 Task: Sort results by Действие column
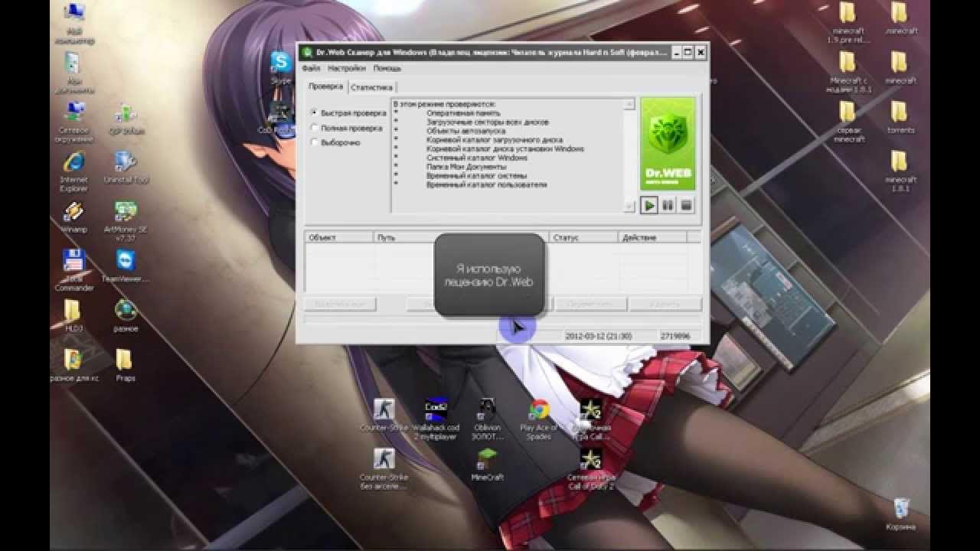pos(653,238)
